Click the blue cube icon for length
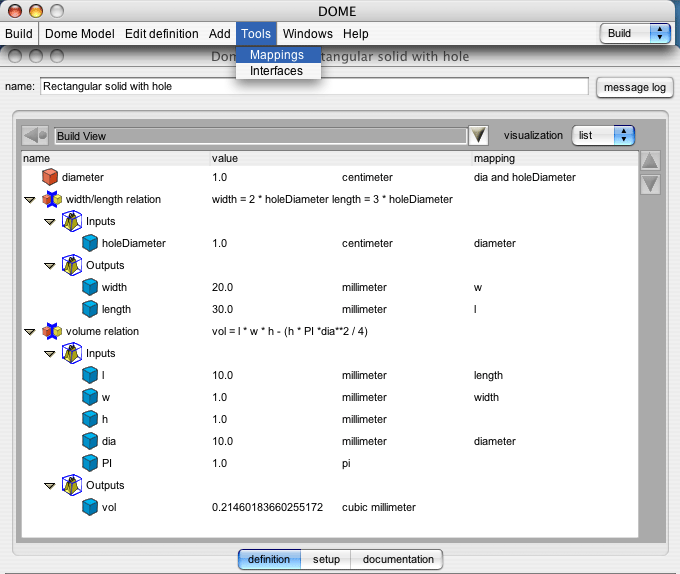 click(x=90, y=309)
